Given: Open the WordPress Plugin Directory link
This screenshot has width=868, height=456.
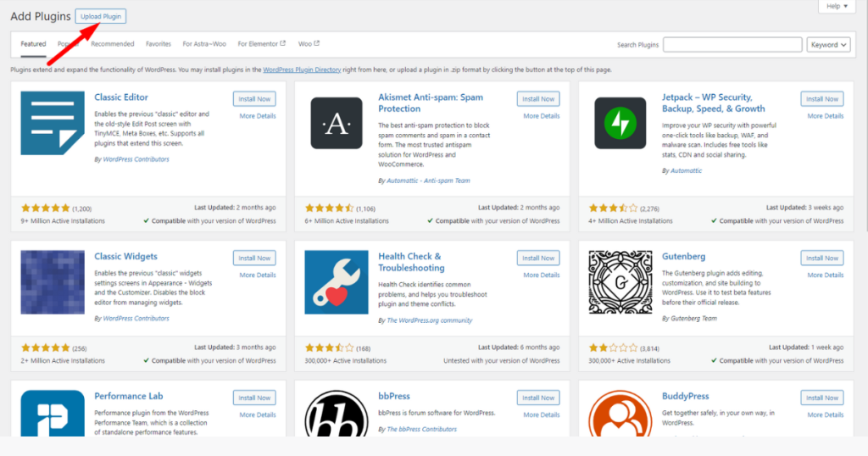Looking at the screenshot, I should pos(302,70).
